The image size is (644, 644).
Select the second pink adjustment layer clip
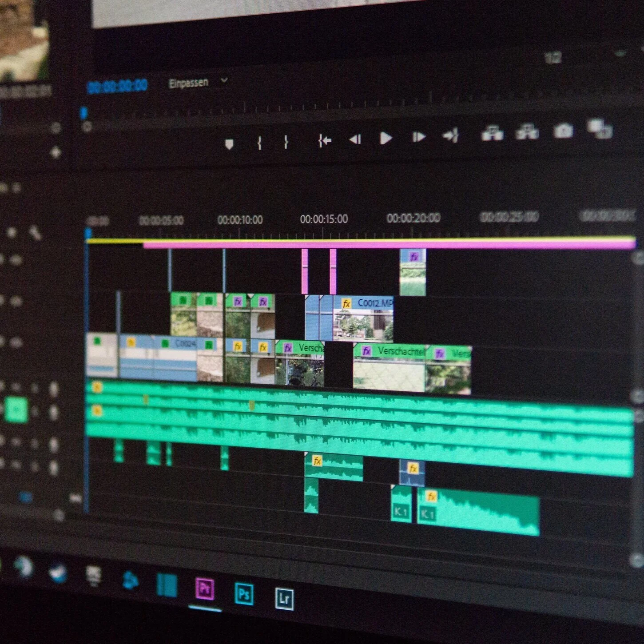[x=333, y=271]
